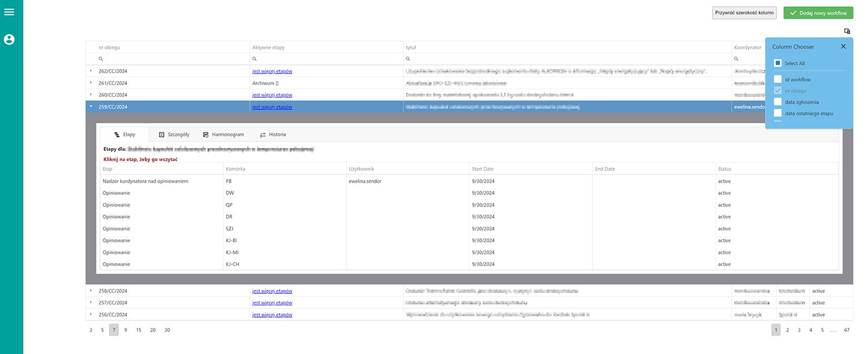Expand row 262/CC/2024

pyautogui.click(x=90, y=71)
